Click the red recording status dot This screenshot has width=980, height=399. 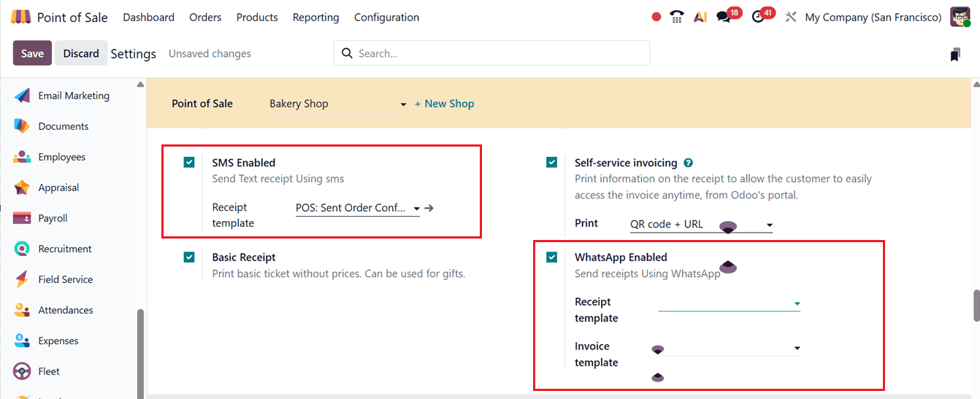(656, 17)
